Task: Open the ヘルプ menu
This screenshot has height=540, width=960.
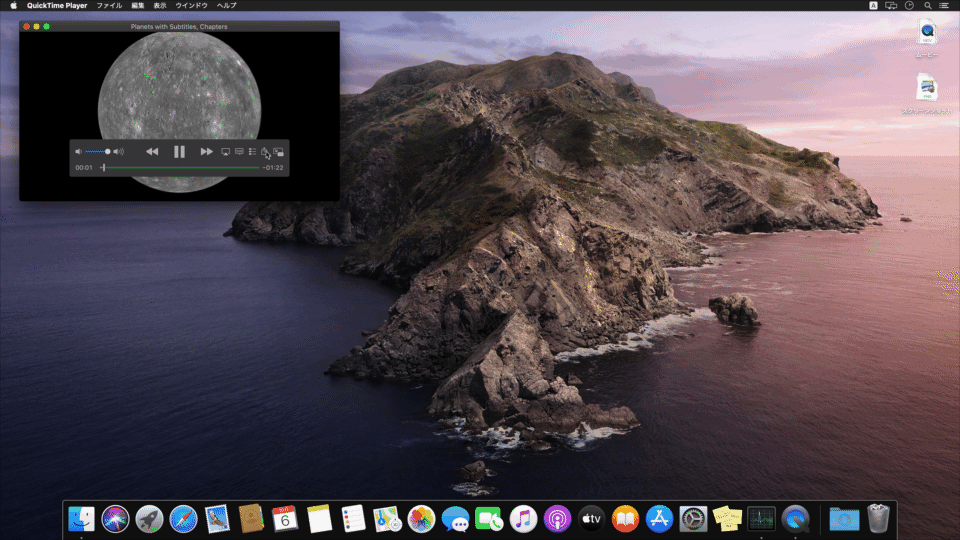Action: coord(227,6)
